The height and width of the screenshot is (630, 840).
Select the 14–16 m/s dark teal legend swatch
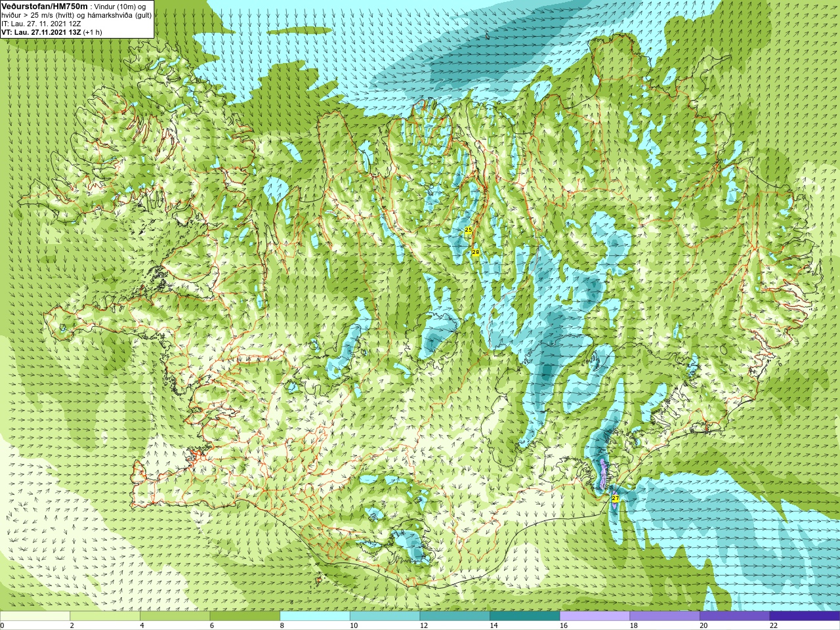(x=525, y=616)
